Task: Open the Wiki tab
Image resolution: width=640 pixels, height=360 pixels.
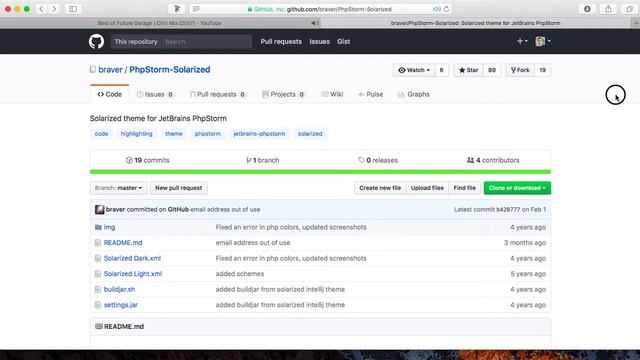Action: pos(332,94)
